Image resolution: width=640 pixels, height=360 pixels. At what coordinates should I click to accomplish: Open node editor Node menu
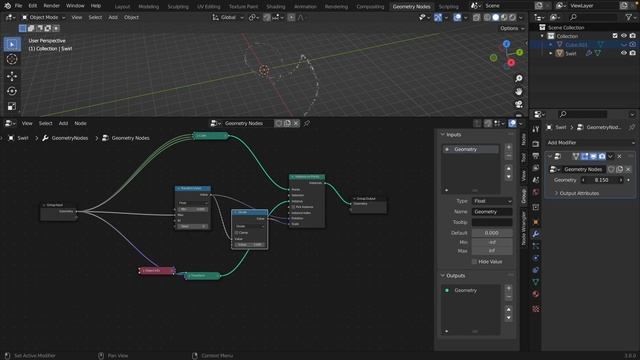pos(80,123)
